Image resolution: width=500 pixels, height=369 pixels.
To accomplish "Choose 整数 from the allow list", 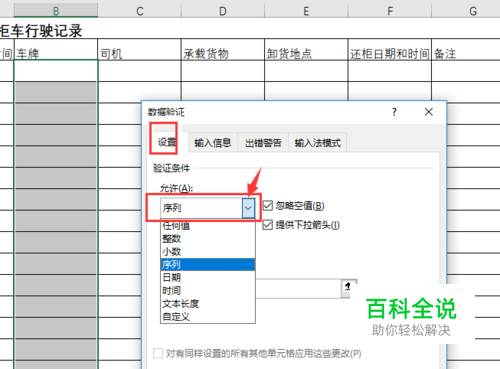I will 208,239.
